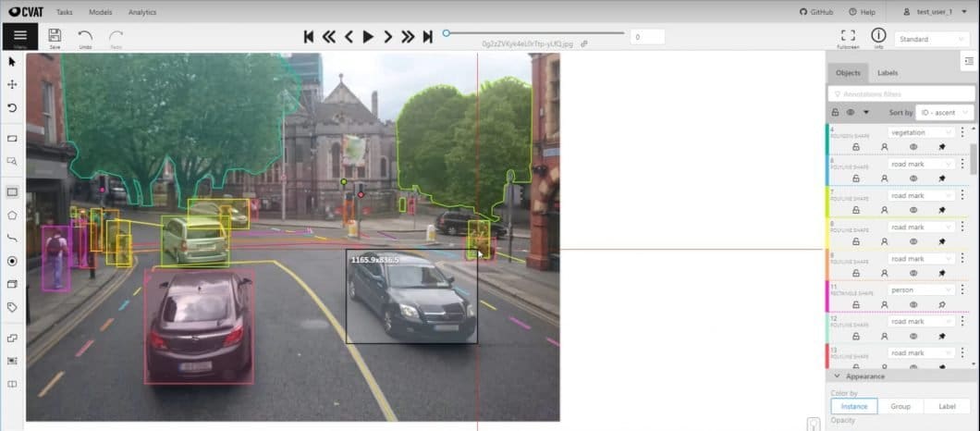The width and height of the screenshot is (980, 431).
Task: Open the Sort by ID - ascent dropdown
Action: (x=944, y=113)
